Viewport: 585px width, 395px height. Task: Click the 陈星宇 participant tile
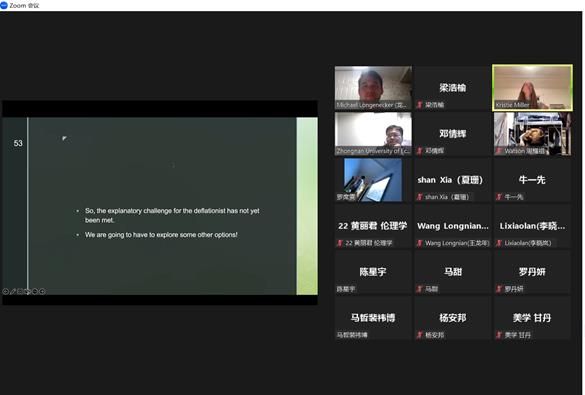tap(373, 272)
